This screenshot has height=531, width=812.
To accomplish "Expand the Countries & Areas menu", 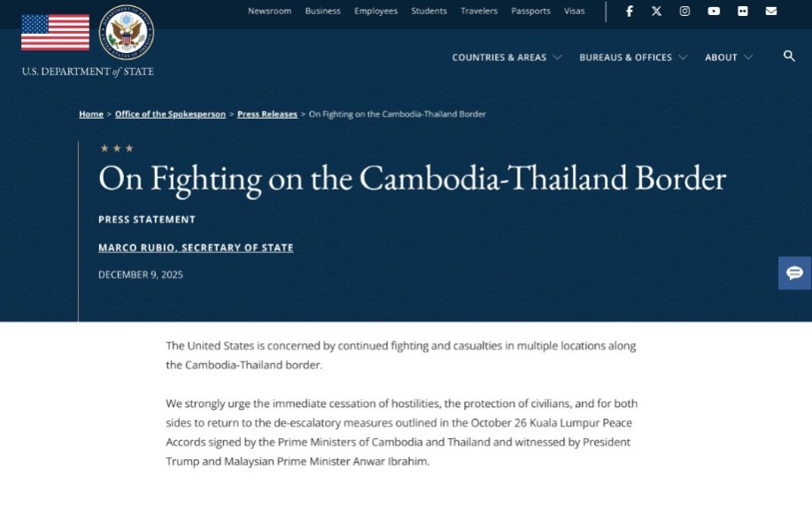I will pyautogui.click(x=507, y=58).
